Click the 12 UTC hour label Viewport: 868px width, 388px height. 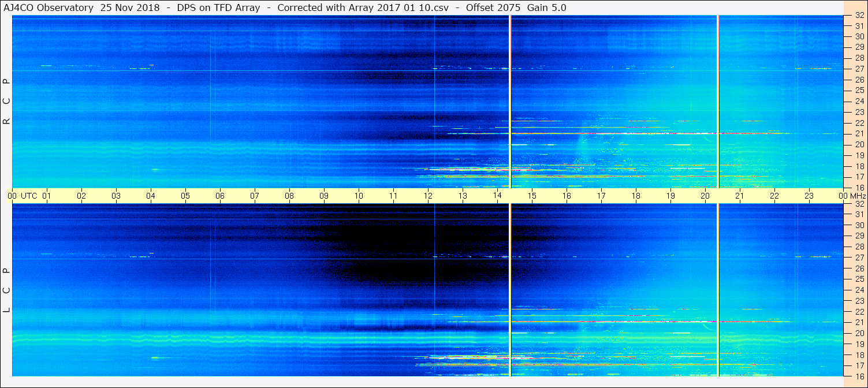(x=428, y=196)
